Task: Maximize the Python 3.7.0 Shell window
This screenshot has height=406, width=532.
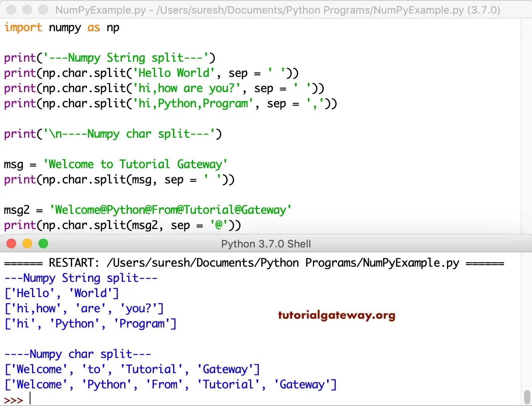Action: point(43,243)
